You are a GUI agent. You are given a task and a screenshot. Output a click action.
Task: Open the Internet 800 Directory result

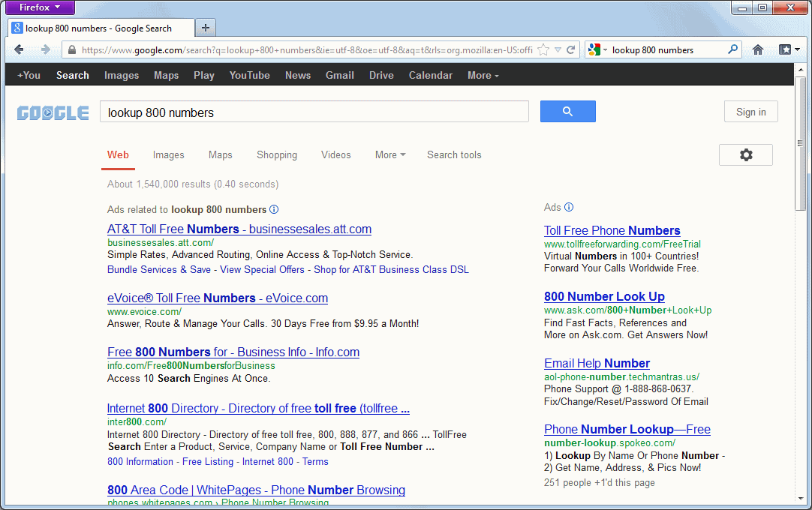(258, 408)
